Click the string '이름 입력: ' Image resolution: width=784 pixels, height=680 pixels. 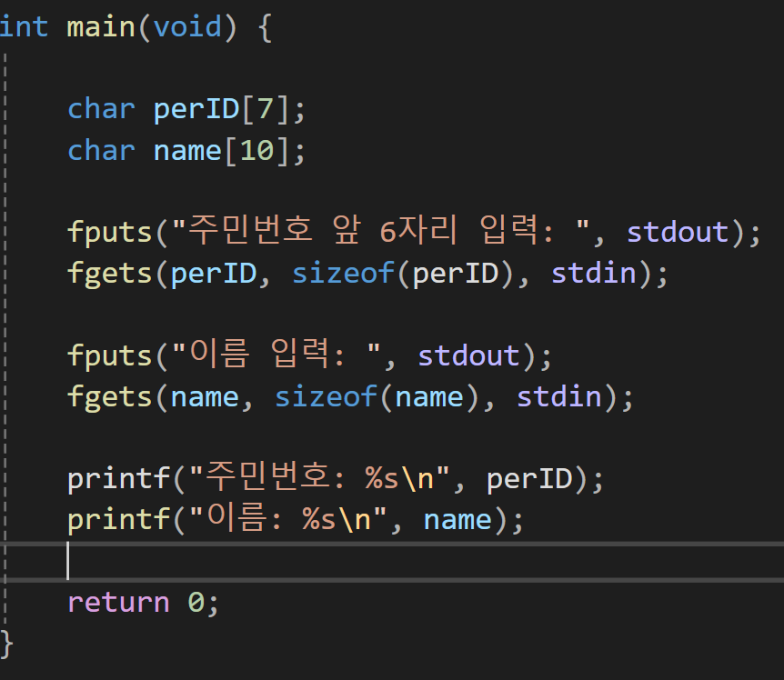pos(276,355)
